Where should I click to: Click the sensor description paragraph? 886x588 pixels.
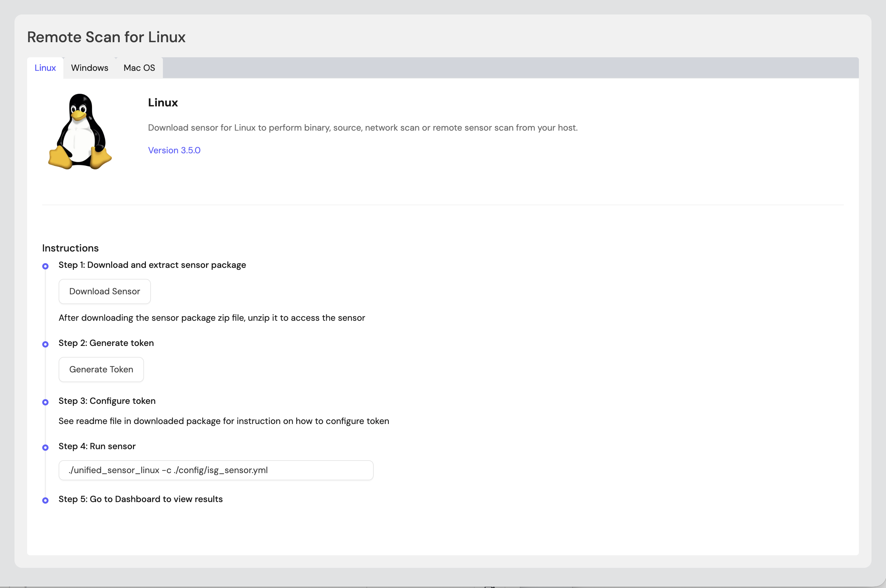point(362,127)
